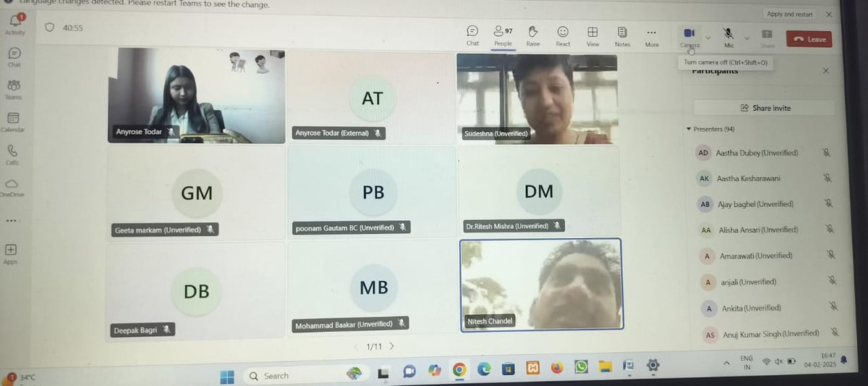Expand microphone options dropdown arrow
This screenshot has width=868, height=386.
(746, 38)
